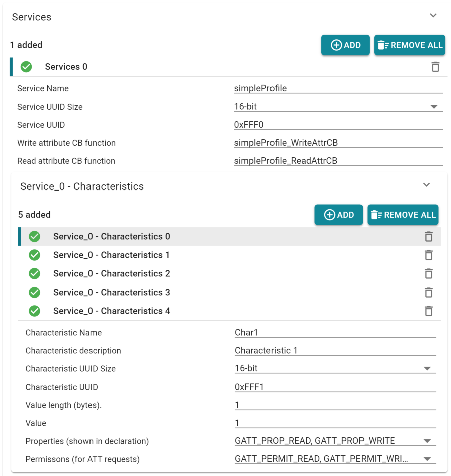The height and width of the screenshot is (476, 451).
Task: Delete Service_0 - Characteristics 1 using trash icon
Action: [428, 255]
